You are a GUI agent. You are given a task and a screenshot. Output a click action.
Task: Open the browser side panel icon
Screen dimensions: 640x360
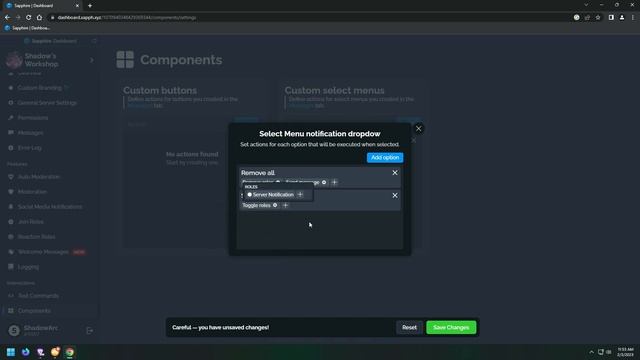[611, 18]
